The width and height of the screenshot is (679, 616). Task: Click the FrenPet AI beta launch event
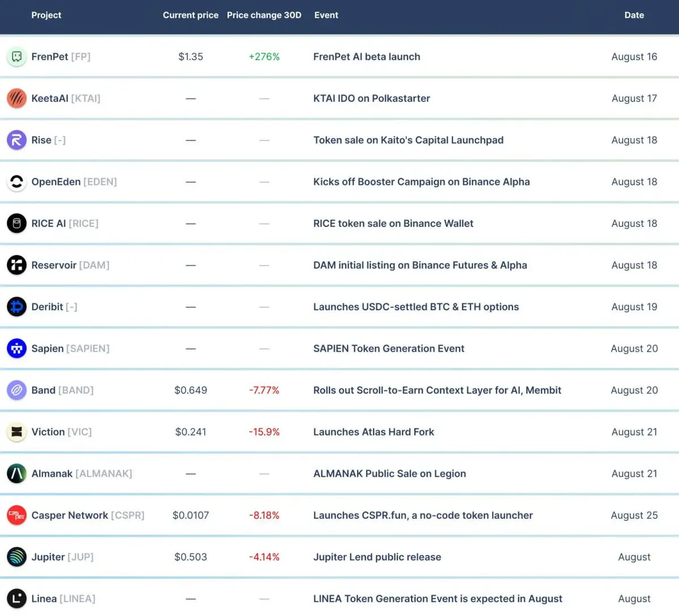point(367,57)
